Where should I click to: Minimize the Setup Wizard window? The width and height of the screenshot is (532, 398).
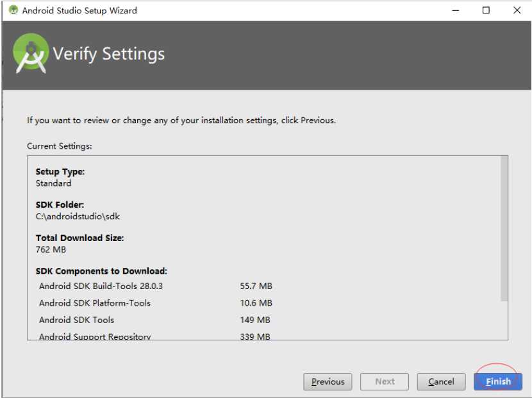456,10
